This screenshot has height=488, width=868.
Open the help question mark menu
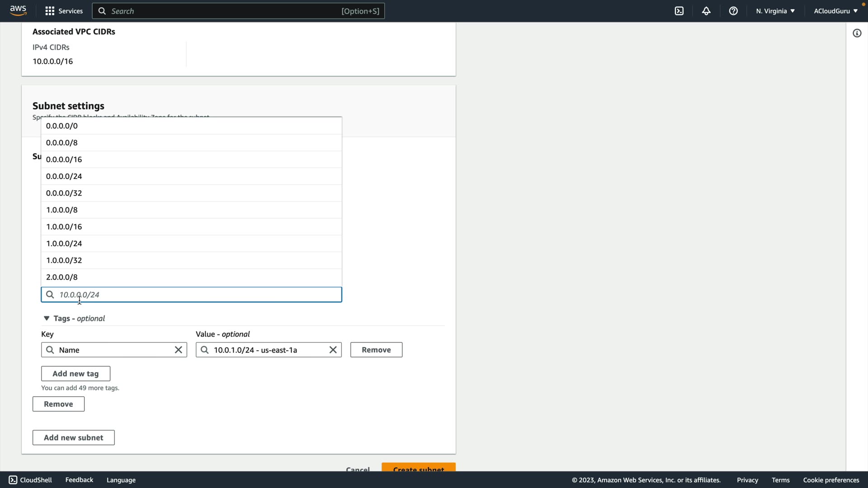coord(733,11)
